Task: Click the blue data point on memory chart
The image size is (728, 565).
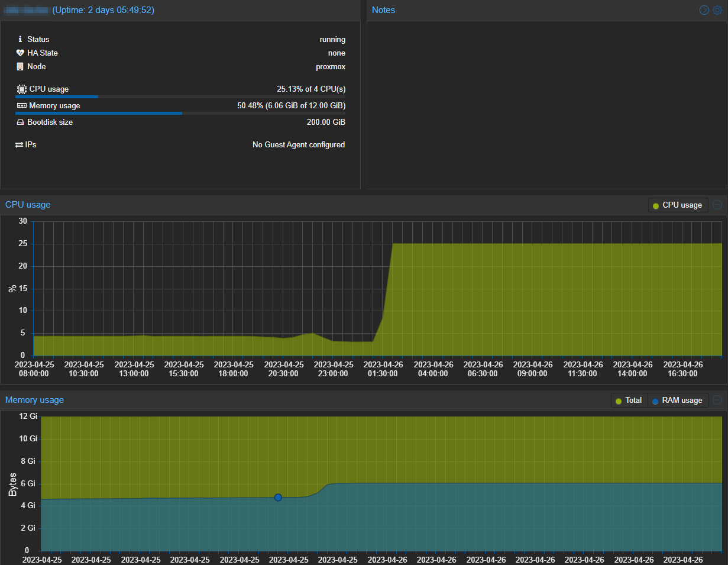Action: tap(278, 498)
